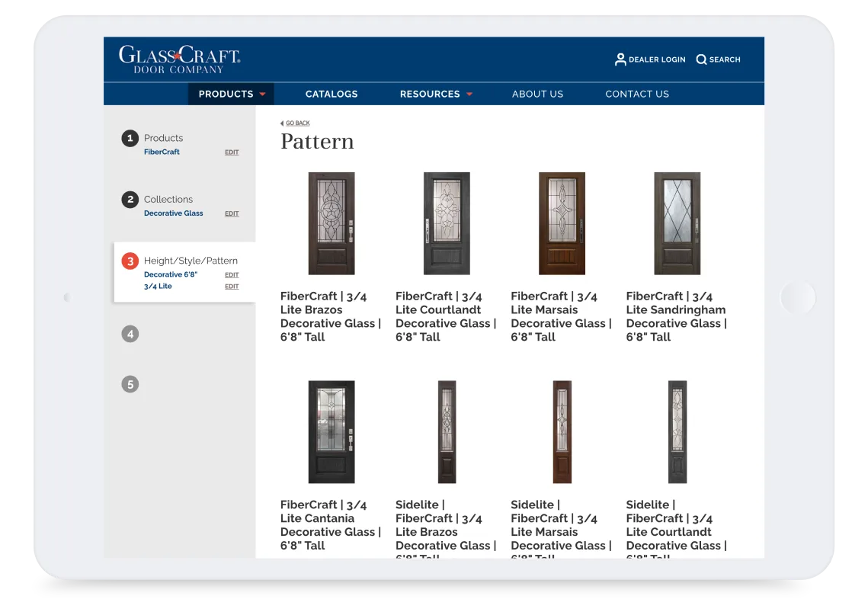Image resolution: width=868 pixels, height=612 pixels.
Task: Open FiberCraft 3/4 Lite Marsais title
Action: (561, 317)
